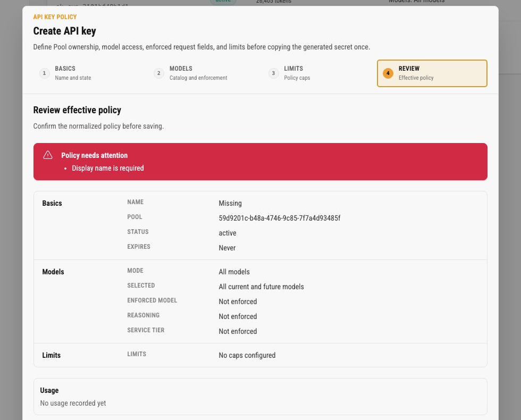The image size is (521, 420).
Task: Click the step 4 orange circle
Action: (x=388, y=73)
